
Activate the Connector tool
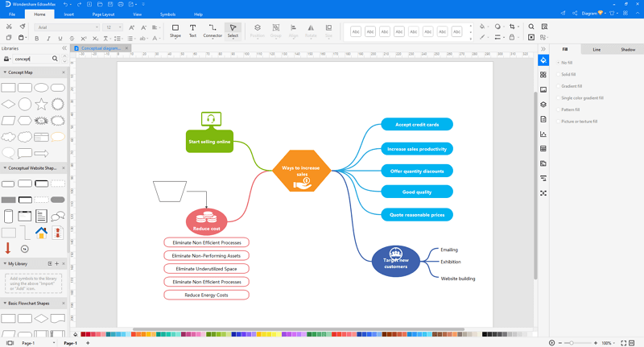(213, 31)
